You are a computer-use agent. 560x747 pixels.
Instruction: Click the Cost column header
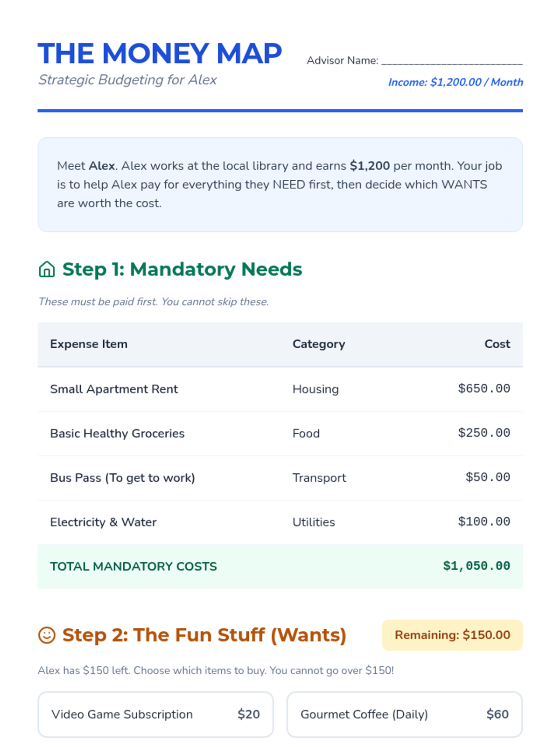(497, 344)
